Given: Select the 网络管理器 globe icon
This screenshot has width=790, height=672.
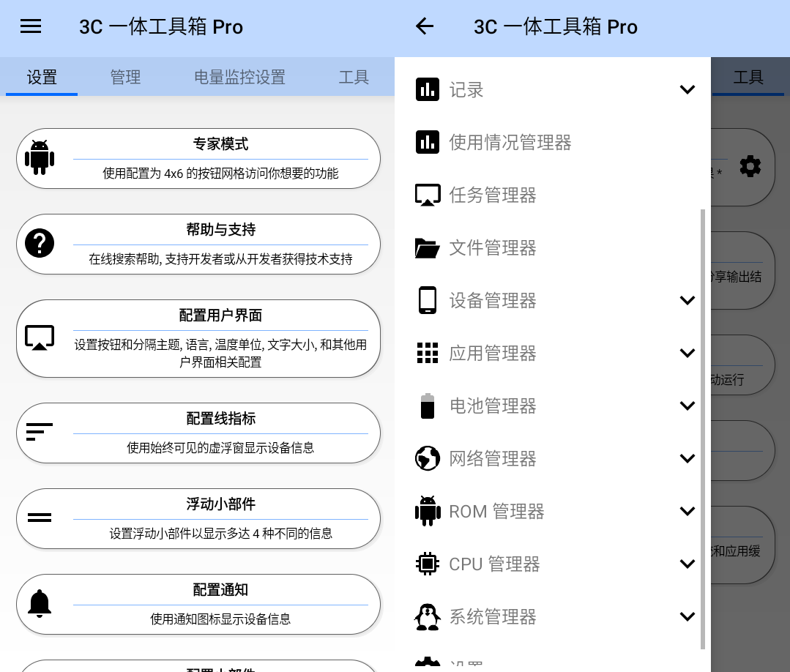Looking at the screenshot, I should pyautogui.click(x=427, y=458).
